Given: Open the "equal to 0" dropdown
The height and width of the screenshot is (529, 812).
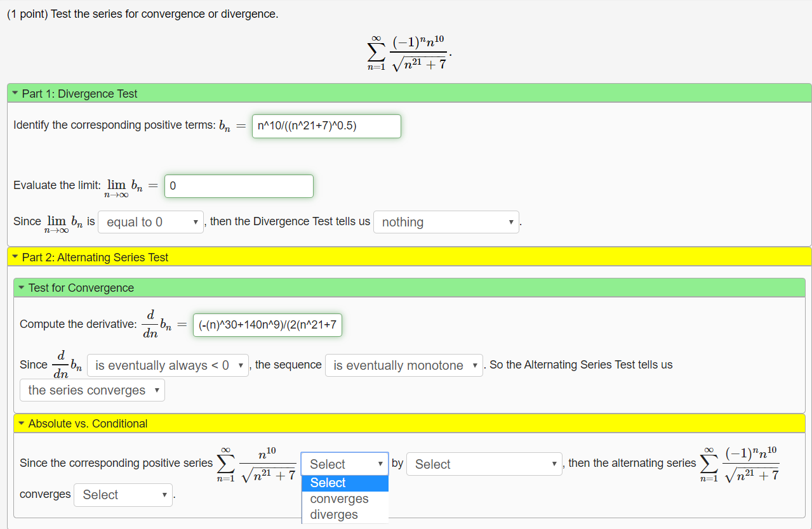Looking at the screenshot, I should point(150,222).
